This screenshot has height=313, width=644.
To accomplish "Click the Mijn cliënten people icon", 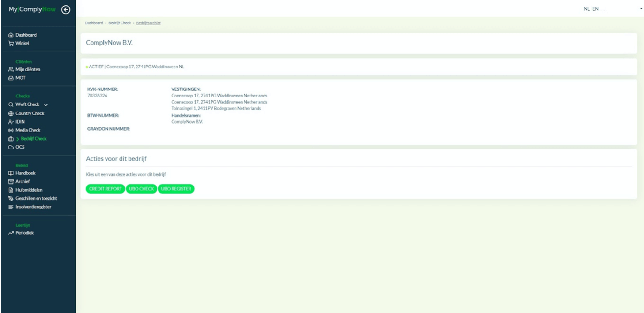I will (11, 69).
